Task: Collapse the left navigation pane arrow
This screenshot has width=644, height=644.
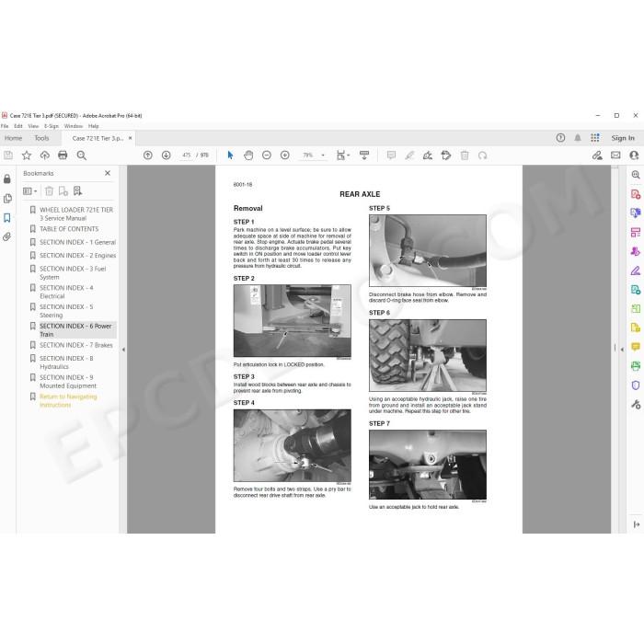Action: [x=123, y=350]
